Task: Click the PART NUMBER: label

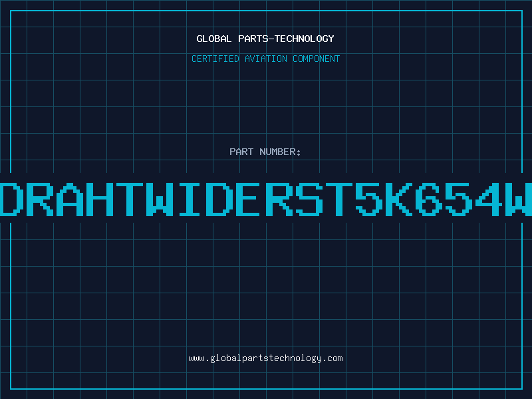Action: [265, 152]
